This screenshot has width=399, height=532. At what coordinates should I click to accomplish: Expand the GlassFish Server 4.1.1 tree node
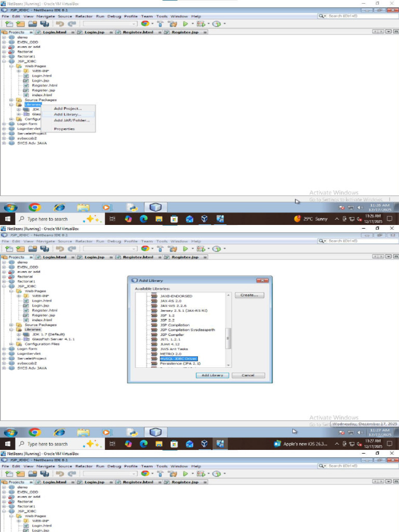point(19,339)
